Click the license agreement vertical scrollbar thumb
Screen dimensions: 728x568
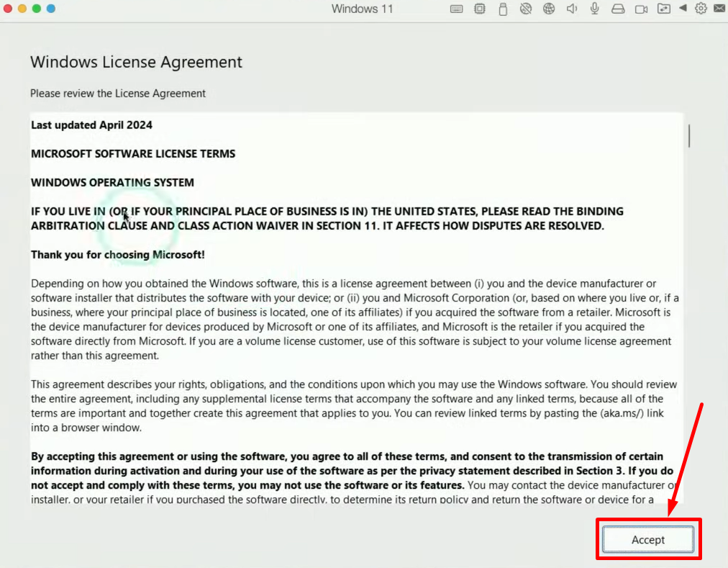tap(689, 135)
